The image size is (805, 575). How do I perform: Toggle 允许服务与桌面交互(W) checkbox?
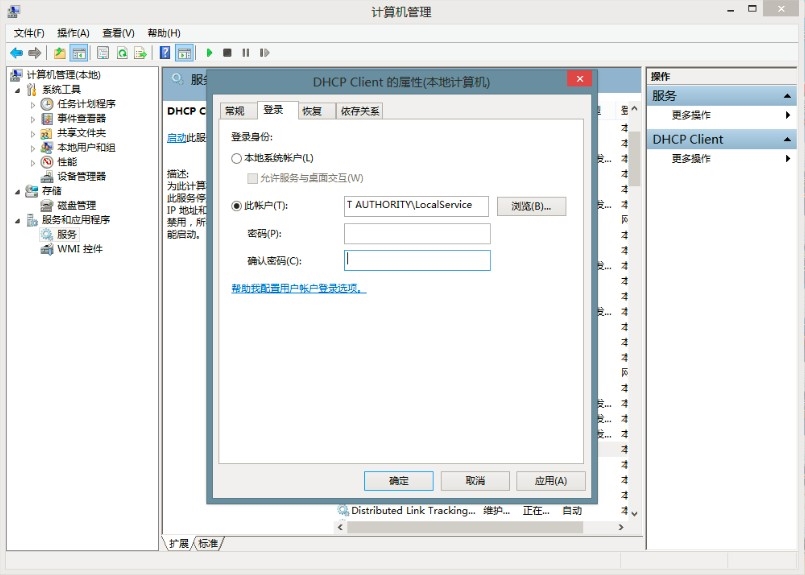(252, 178)
